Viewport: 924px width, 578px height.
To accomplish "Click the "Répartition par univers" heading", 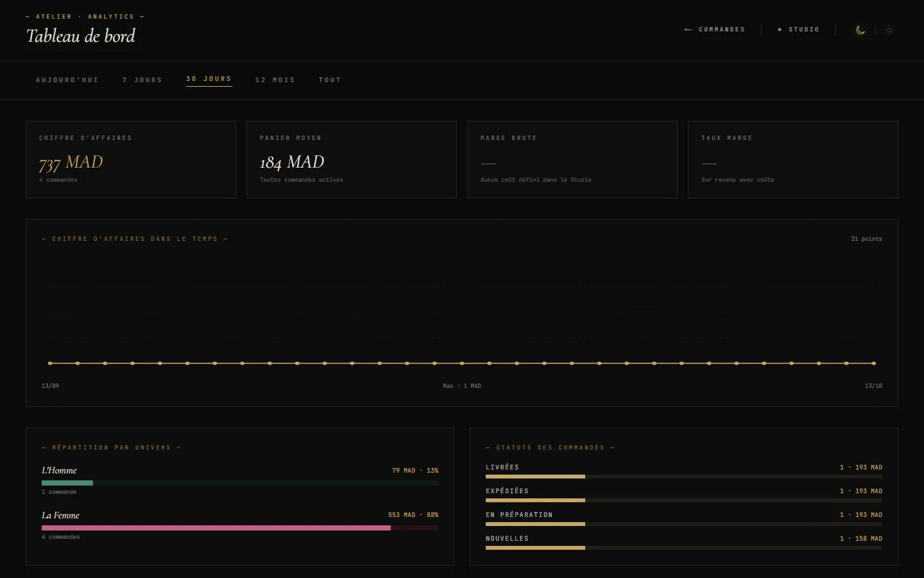I will pyautogui.click(x=111, y=448).
